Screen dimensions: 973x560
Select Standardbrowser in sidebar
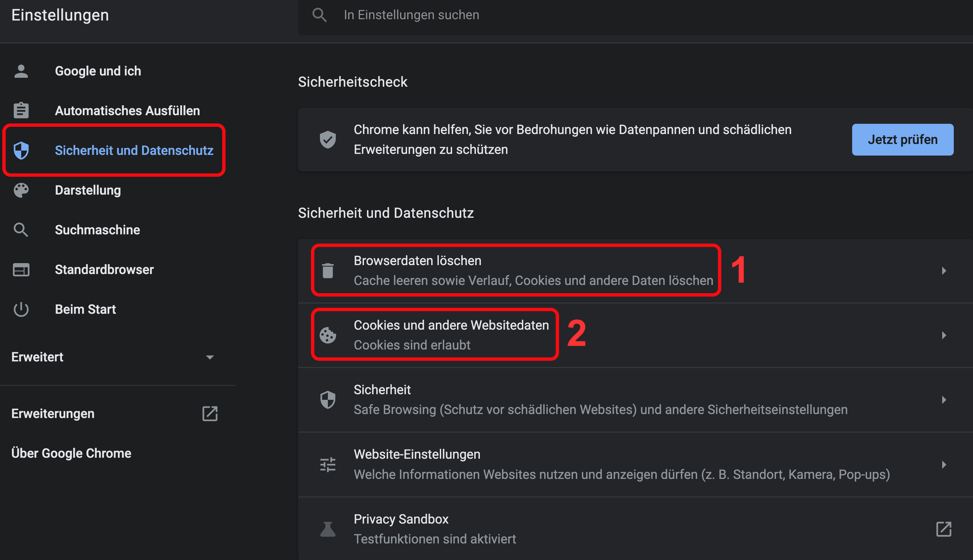coord(104,270)
